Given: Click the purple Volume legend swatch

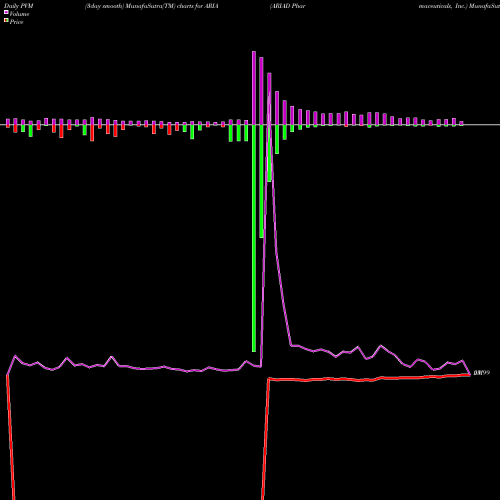Looking at the screenshot, I should point(6,12).
